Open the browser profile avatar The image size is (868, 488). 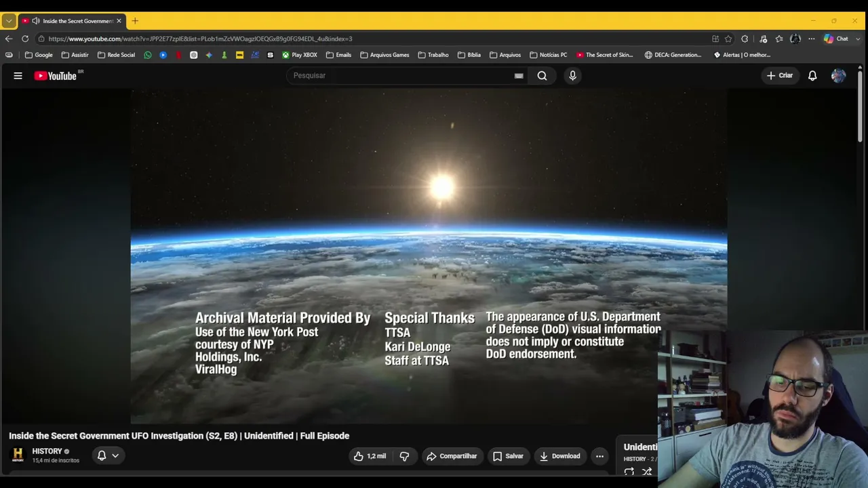(x=795, y=39)
